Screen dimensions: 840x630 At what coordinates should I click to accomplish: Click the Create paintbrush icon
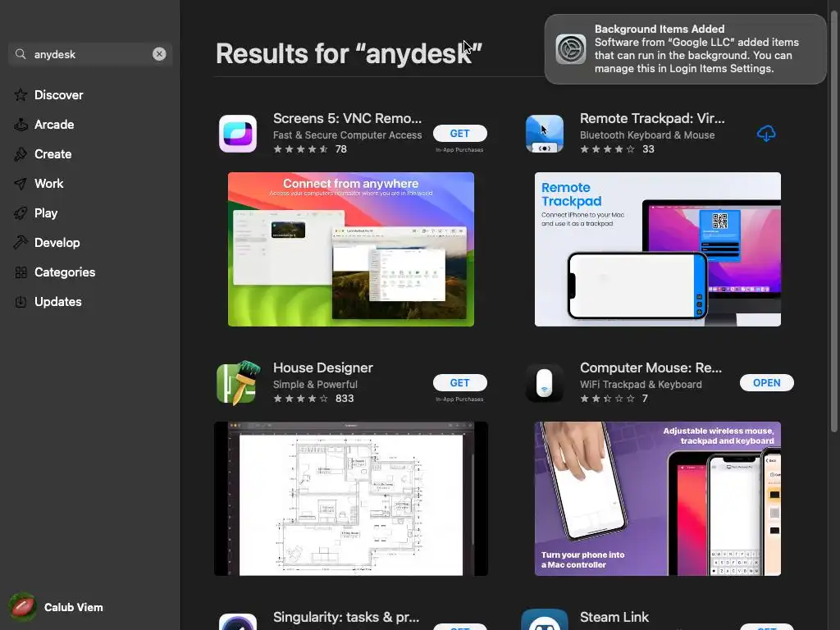click(x=21, y=153)
